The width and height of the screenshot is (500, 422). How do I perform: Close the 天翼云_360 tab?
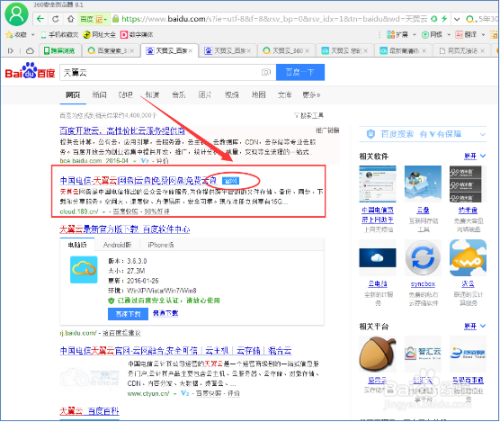click(307, 51)
